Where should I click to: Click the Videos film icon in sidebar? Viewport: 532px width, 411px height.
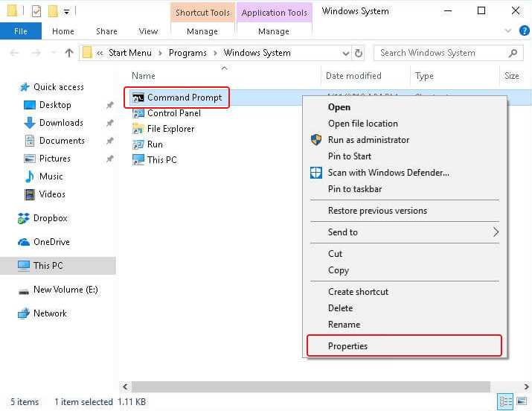[30, 194]
